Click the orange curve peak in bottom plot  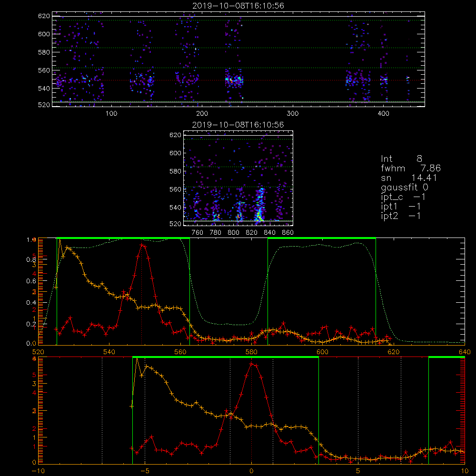[137, 358]
